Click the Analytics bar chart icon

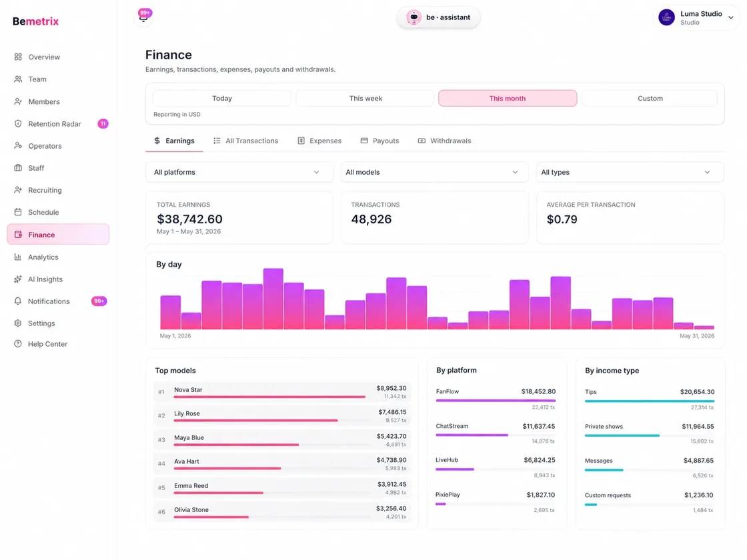tap(18, 257)
